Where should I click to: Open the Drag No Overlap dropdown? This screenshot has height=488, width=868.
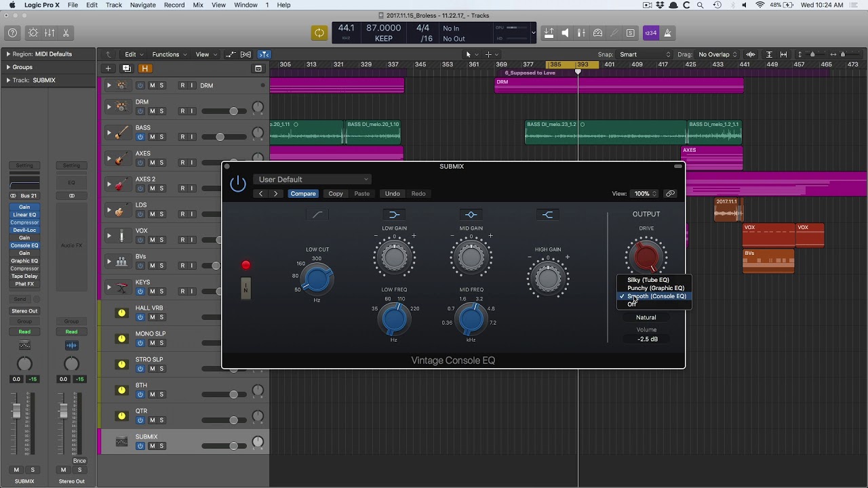(717, 54)
